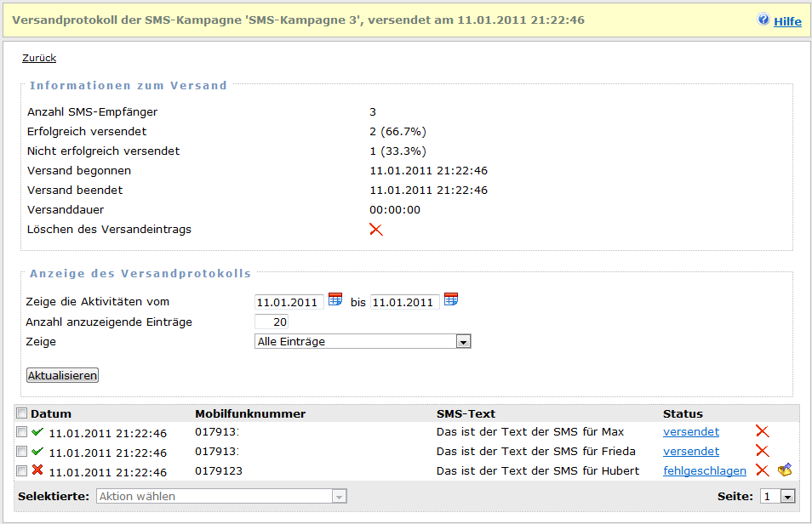Open 'versendet' status link for Frieda
The height and width of the screenshot is (524, 812).
point(690,452)
